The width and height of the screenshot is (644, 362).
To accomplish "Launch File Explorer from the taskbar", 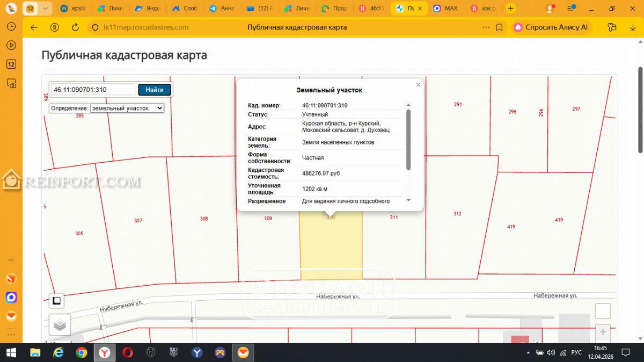I will pos(35,352).
